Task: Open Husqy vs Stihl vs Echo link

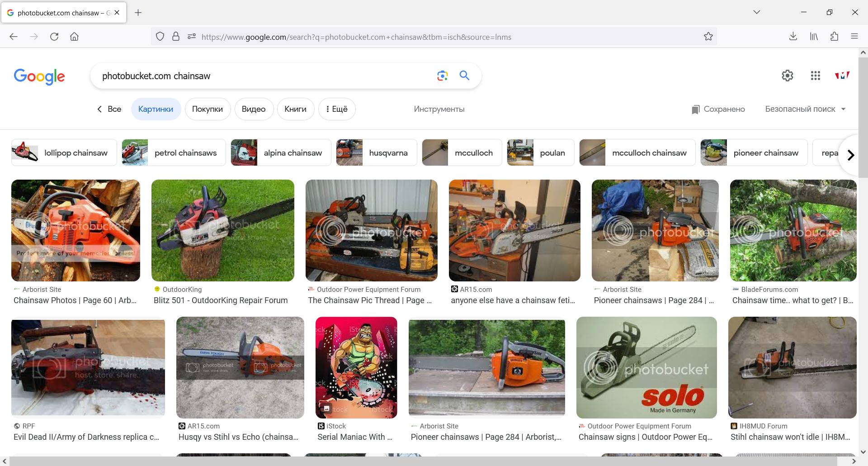Action: (x=238, y=437)
